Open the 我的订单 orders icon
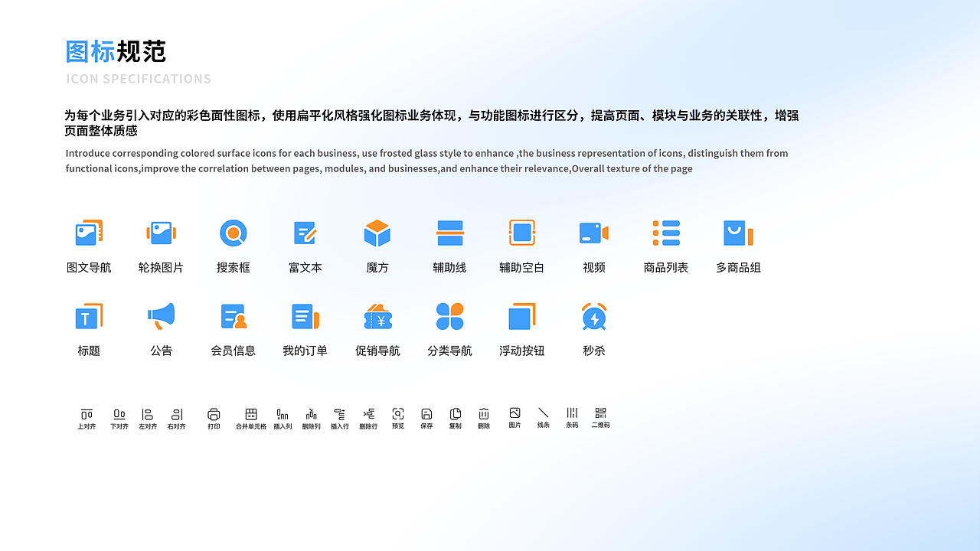 (x=305, y=316)
